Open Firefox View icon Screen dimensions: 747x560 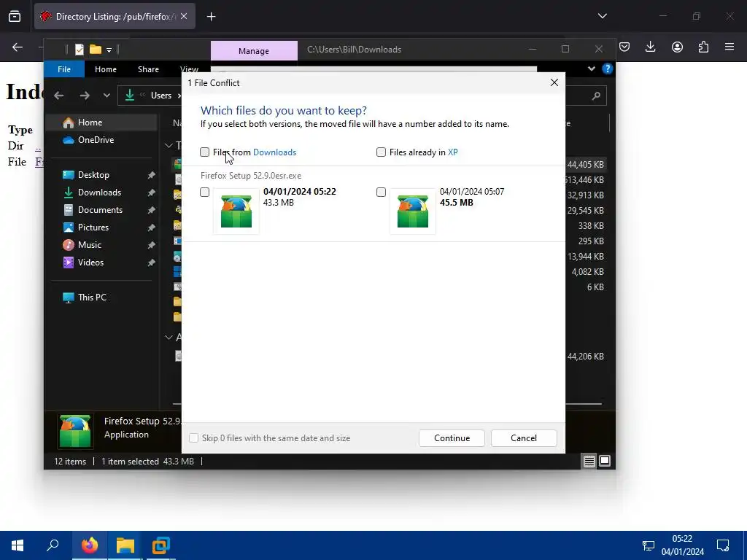[x=15, y=17]
